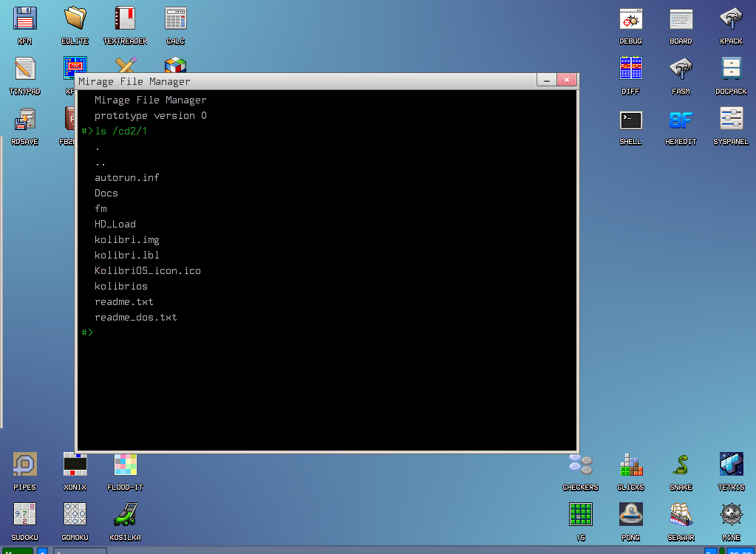756x554 pixels.
Task: Launch the FASM assembler icon
Action: 681,69
